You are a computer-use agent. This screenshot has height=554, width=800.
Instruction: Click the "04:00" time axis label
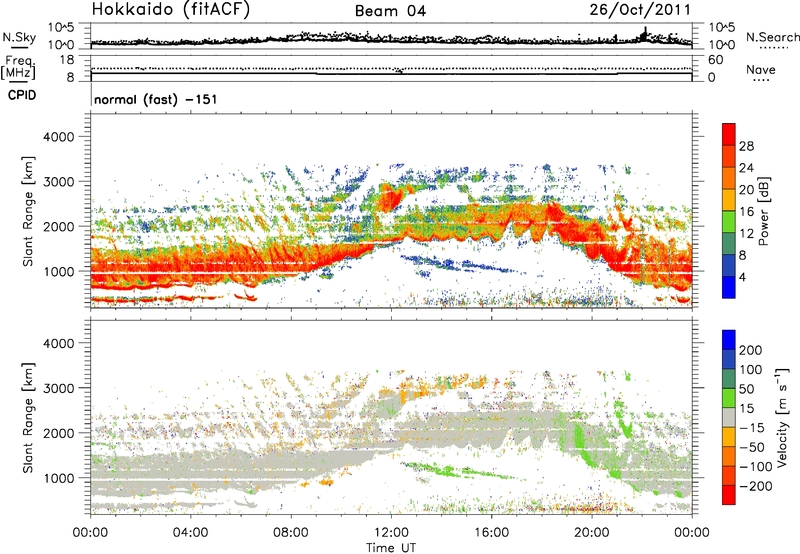(x=190, y=533)
